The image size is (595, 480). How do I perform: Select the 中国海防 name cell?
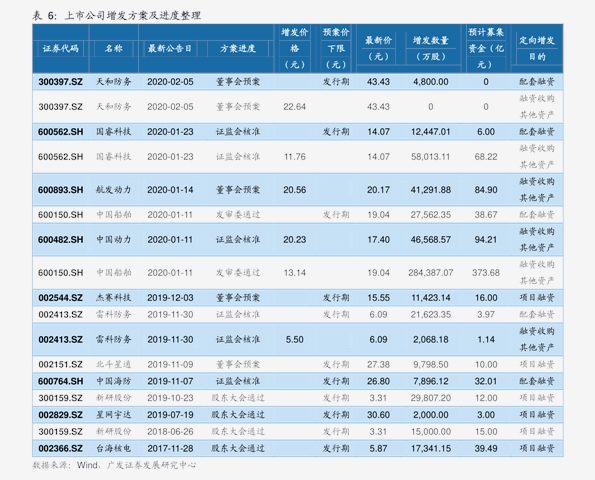pos(113,381)
